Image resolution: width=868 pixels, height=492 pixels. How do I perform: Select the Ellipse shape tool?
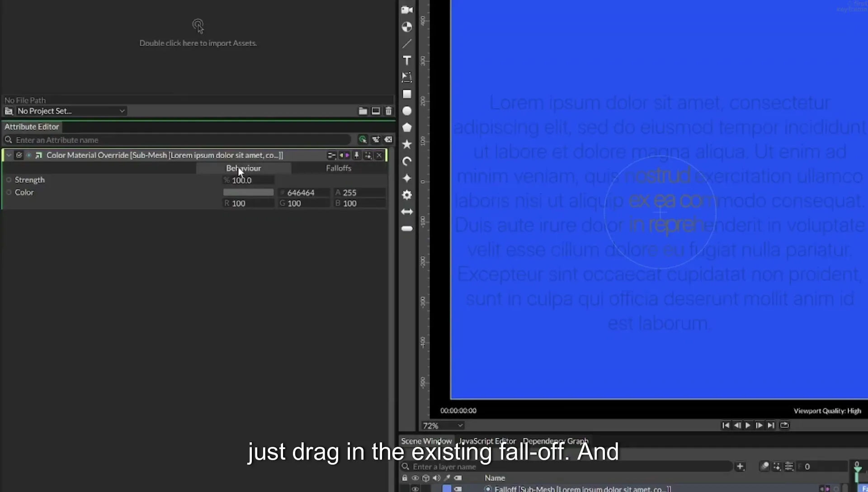[x=407, y=111]
